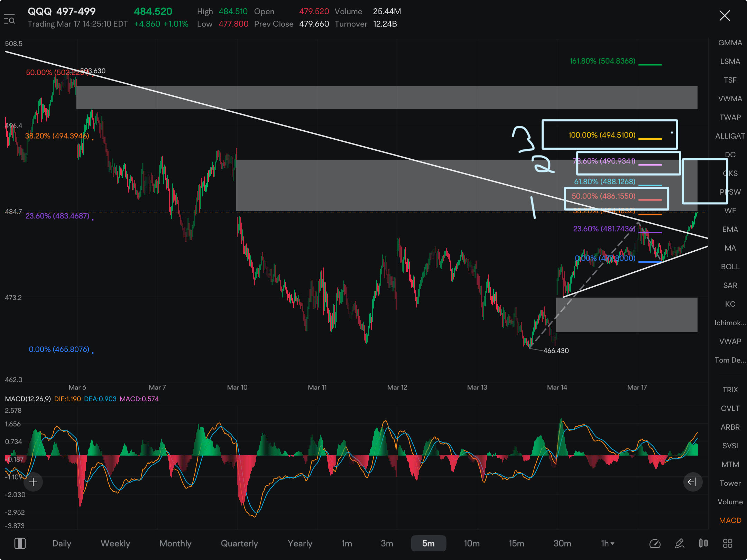The image size is (747, 560).
Task: Open the candlestick chart style icon
Action: (703, 543)
